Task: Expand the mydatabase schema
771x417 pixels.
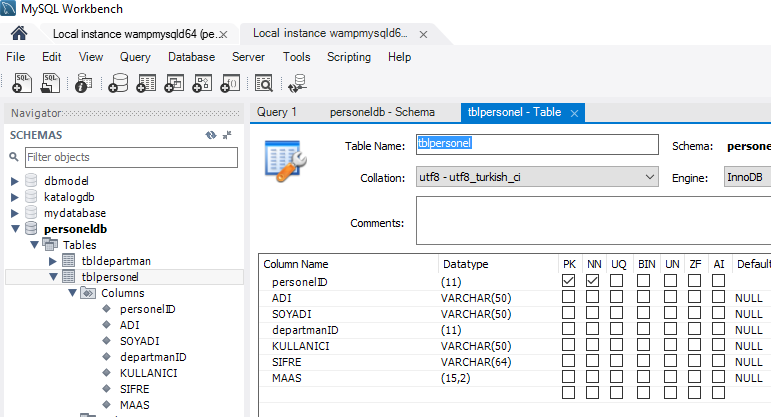Action: pyautogui.click(x=15, y=213)
